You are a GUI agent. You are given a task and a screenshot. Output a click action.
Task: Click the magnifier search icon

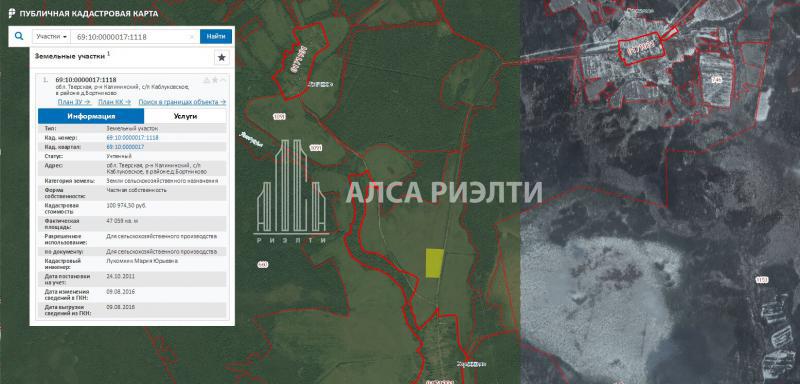point(19,36)
